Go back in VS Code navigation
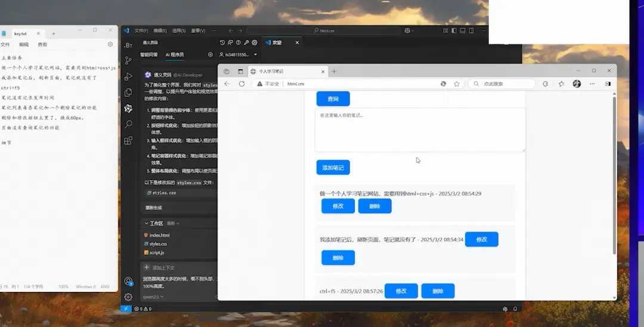 tap(231, 30)
